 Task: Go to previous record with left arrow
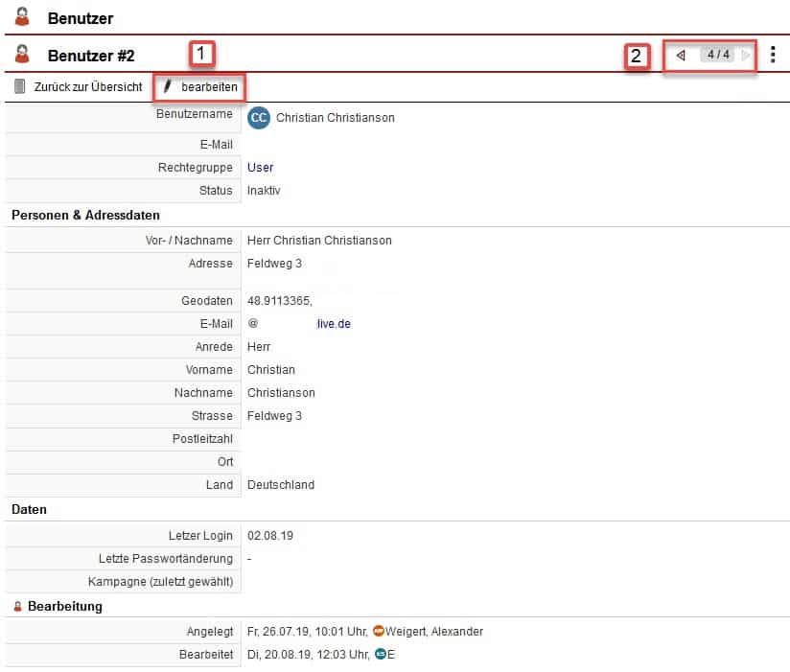pos(681,55)
